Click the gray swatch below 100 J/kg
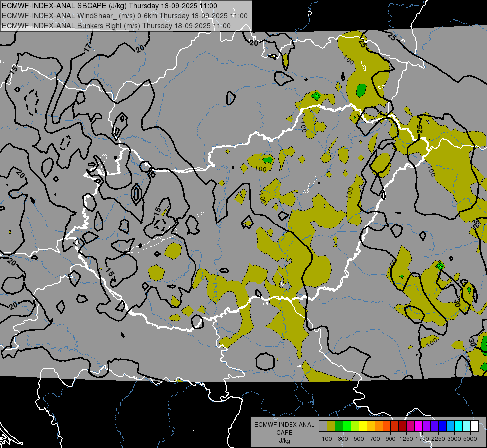 (x=323, y=426)
